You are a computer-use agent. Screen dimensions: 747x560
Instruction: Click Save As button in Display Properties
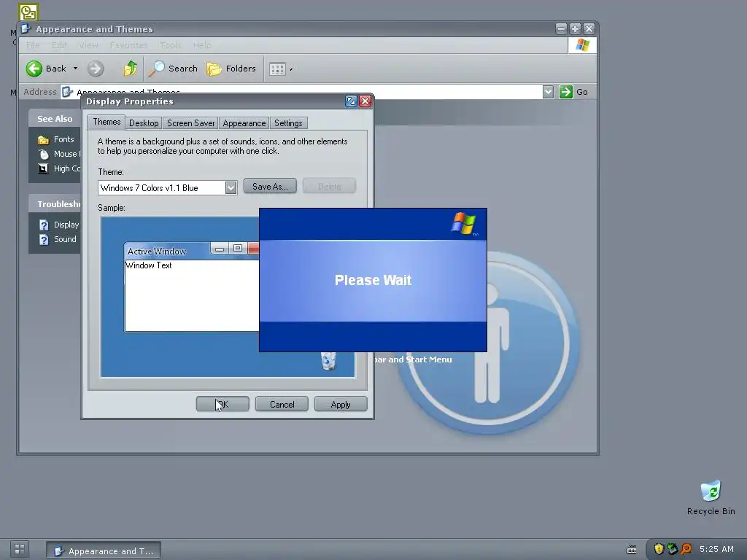click(x=270, y=186)
